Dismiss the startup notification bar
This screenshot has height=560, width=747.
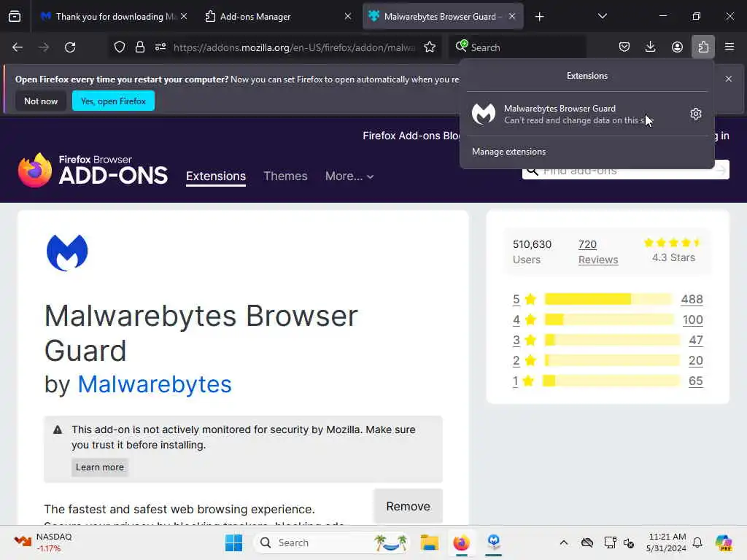coord(729,79)
